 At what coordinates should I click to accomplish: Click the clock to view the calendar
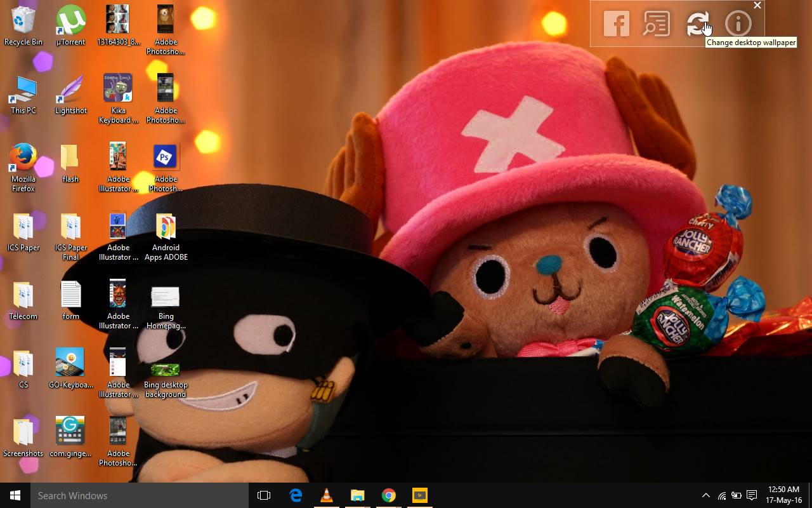783,495
